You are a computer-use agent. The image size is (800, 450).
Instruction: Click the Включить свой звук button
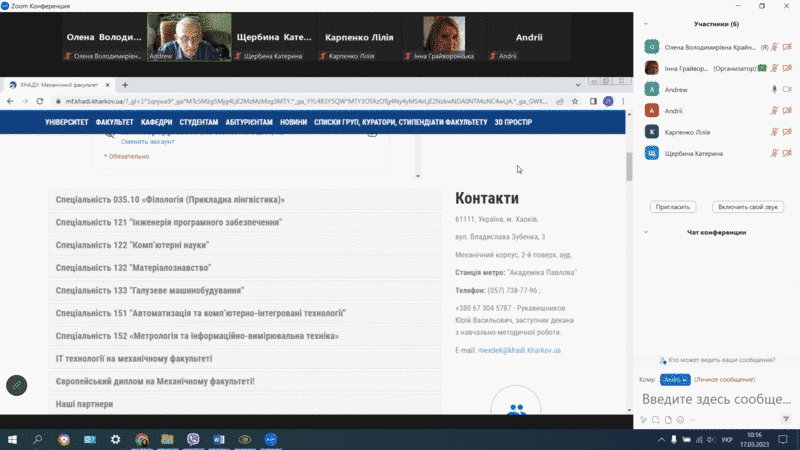pos(748,207)
